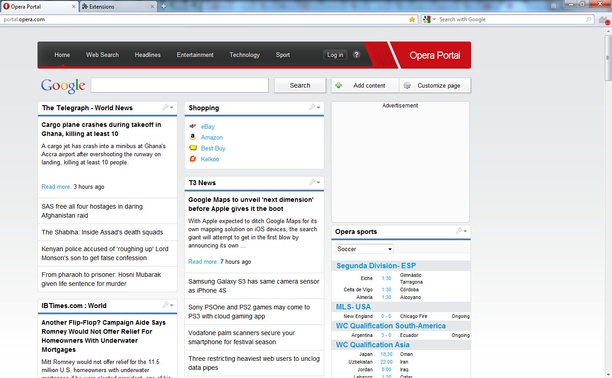
Task: Click the Google search engine icon in toolbar
Action: click(427, 19)
